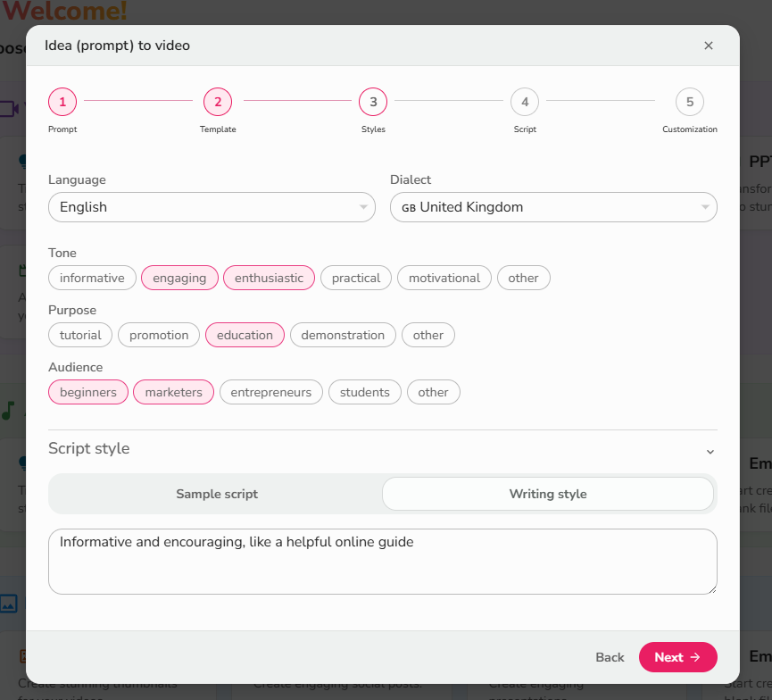Image resolution: width=772 pixels, height=700 pixels.
Task: Select step 4 Script circle
Action: [525, 102]
